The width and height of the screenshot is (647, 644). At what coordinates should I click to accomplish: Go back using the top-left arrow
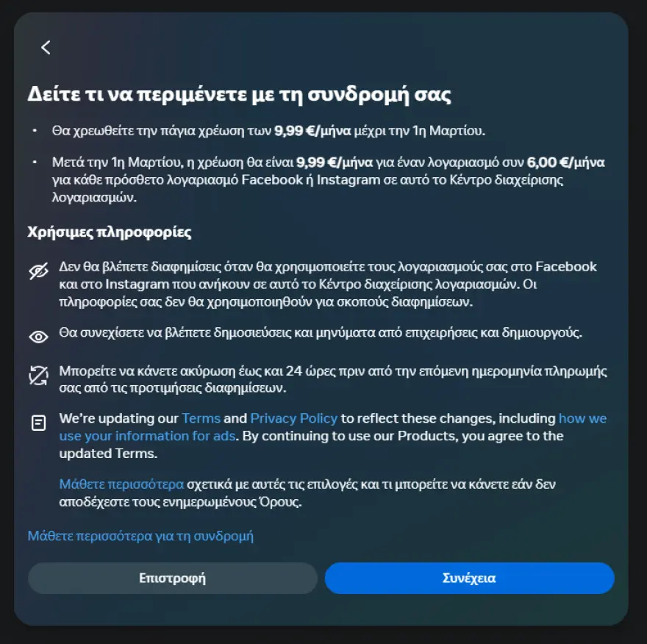point(46,48)
